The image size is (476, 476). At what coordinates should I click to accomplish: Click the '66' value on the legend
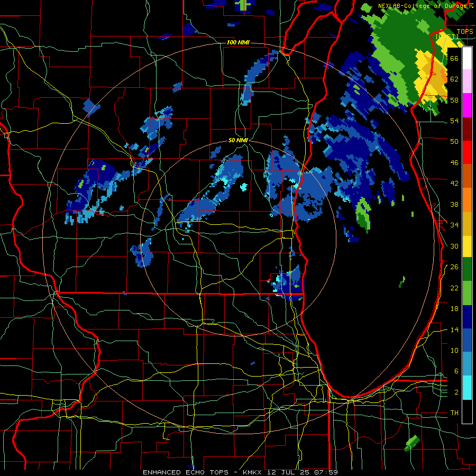point(454,58)
